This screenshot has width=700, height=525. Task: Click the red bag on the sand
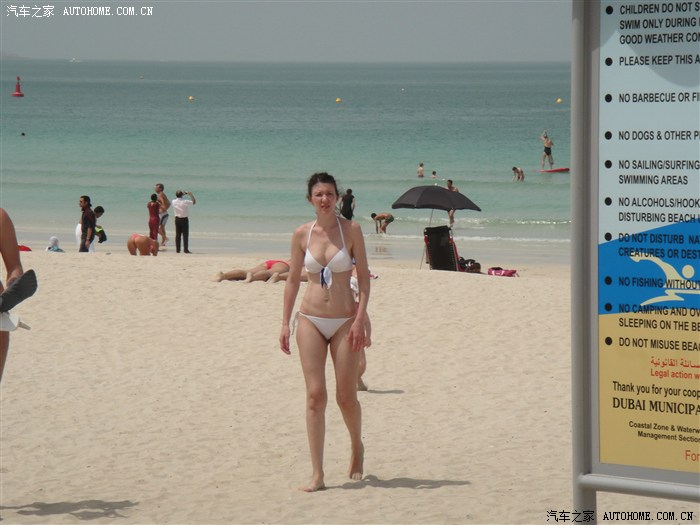[502, 272]
